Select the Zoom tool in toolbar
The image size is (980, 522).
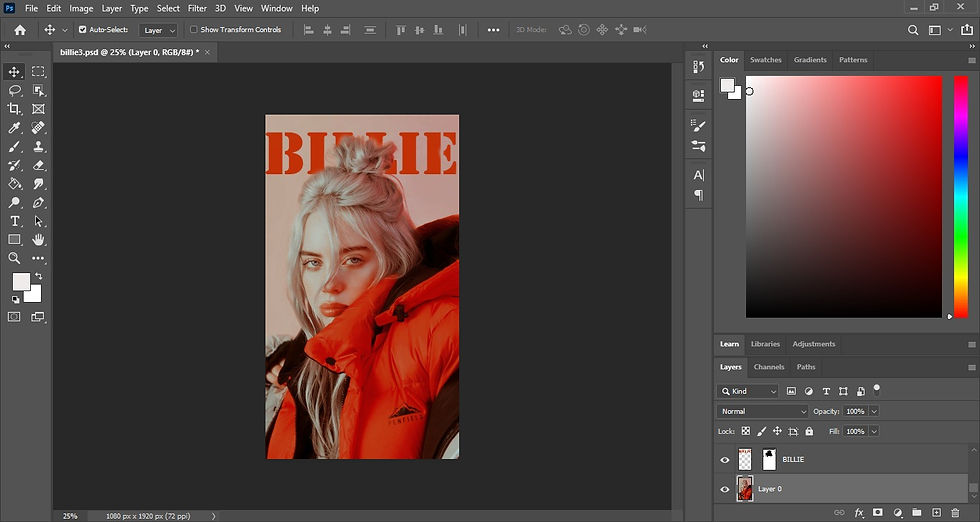tap(15, 258)
